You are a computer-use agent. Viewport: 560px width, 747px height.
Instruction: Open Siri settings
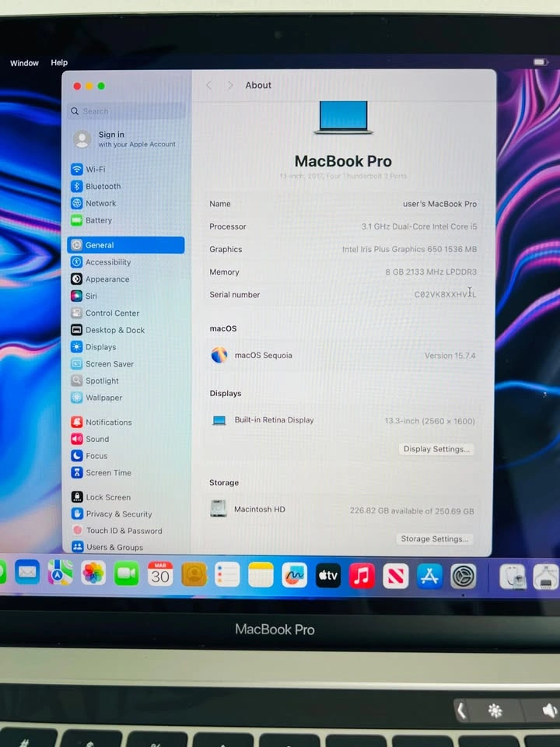point(84,296)
